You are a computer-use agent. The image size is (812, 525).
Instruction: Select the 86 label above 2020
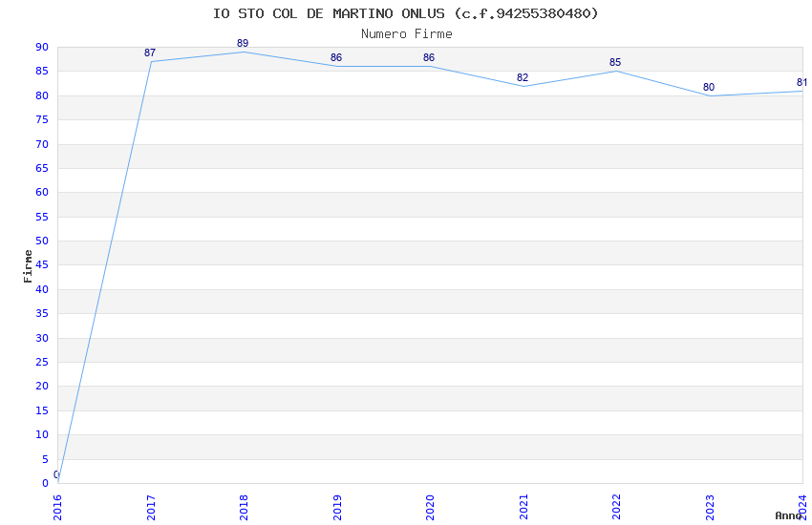[x=429, y=57]
